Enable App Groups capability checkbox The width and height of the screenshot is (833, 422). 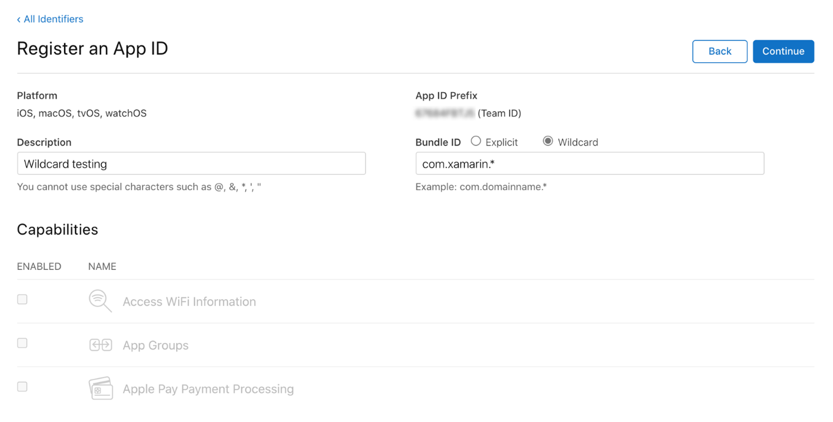(x=22, y=343)
